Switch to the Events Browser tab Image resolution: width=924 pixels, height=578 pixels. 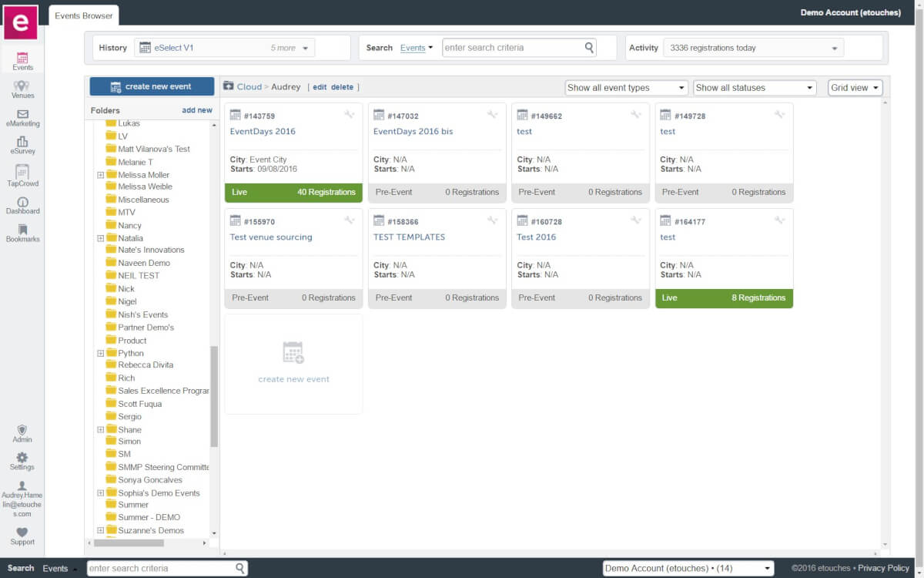(x=83, y=15)
